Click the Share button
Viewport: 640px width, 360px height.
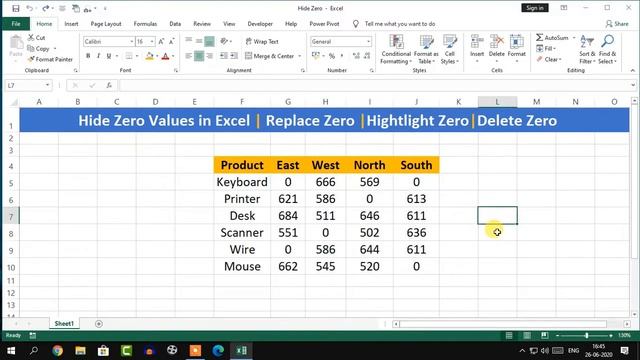tap(617, 24)
